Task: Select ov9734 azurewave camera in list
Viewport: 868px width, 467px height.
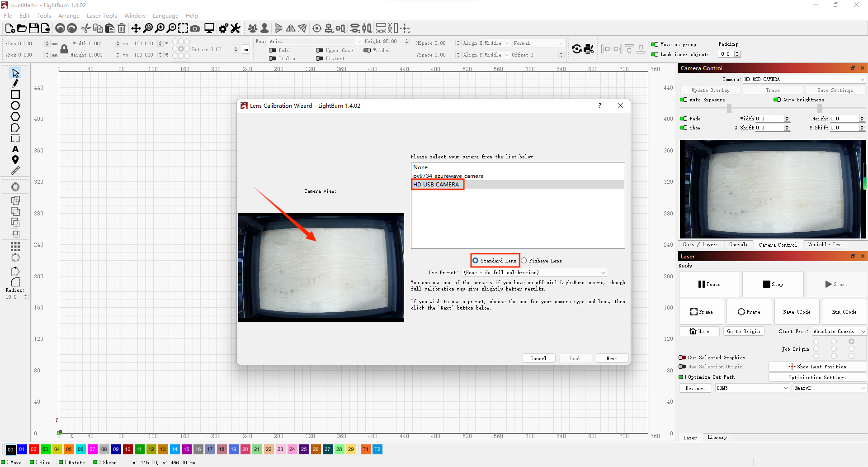Action: [x=448, y=176]
